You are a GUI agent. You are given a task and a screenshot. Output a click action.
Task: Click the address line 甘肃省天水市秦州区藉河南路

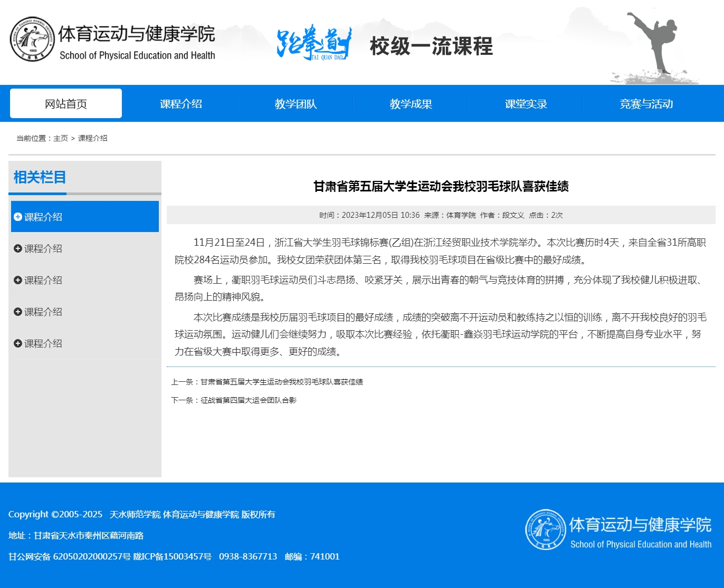(x=89, y=535)
